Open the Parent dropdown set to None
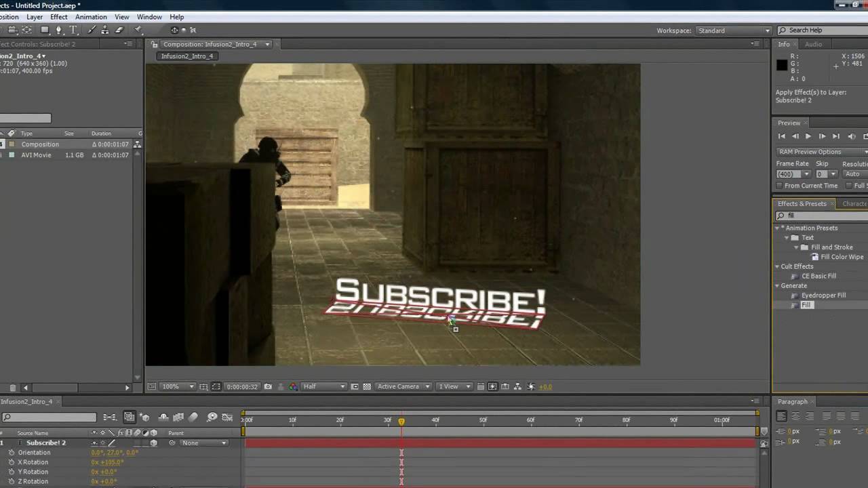 pyautogui.click(x=204, y=443)
